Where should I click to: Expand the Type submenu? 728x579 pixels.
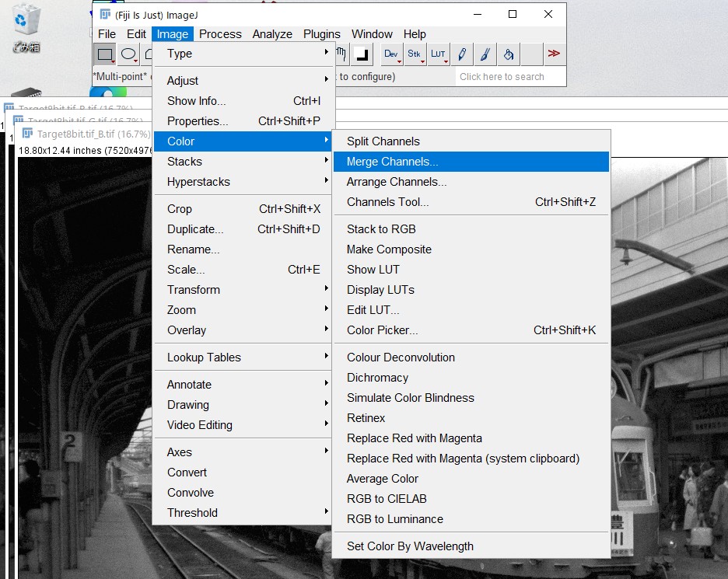pyautogui.click(x=242, y=54)
